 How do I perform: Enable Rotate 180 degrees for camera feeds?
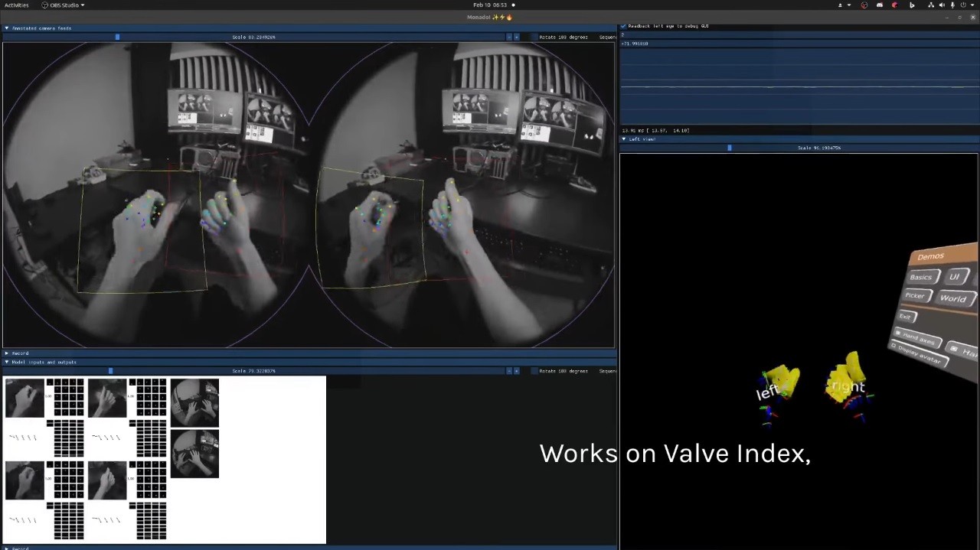click(534, 37)
